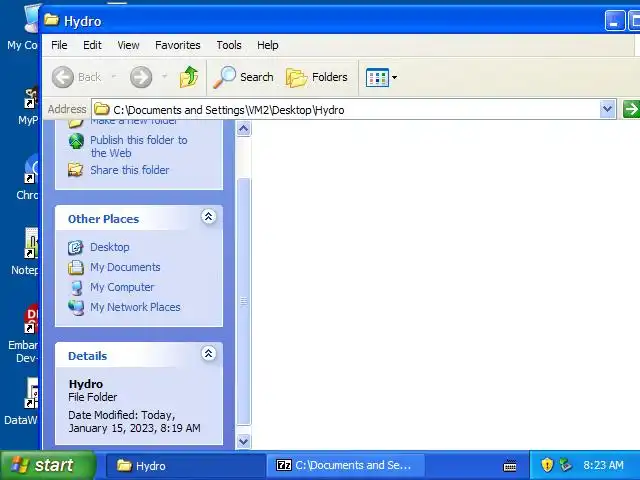Collapse the Details panel
The height and width of the screenshot is (480, 640).
[208, 353]
